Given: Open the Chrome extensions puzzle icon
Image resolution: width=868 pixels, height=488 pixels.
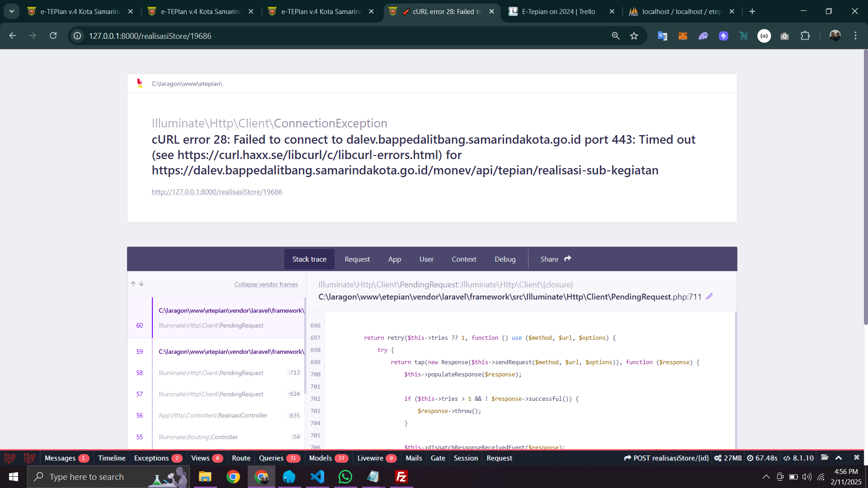Looking at the screenshot, I should coord(805,36).
